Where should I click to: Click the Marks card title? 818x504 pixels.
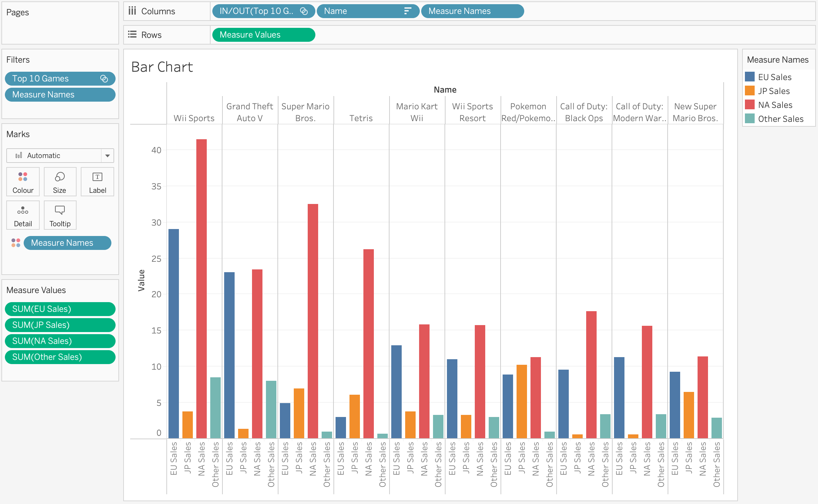(18, 134)
